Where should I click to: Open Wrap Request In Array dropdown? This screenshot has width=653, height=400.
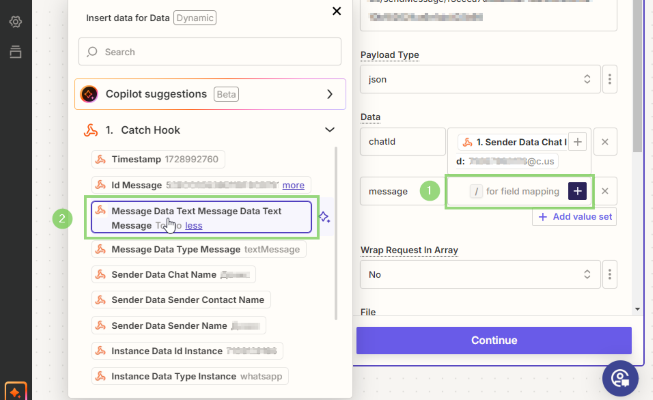[x=477, y=273]
